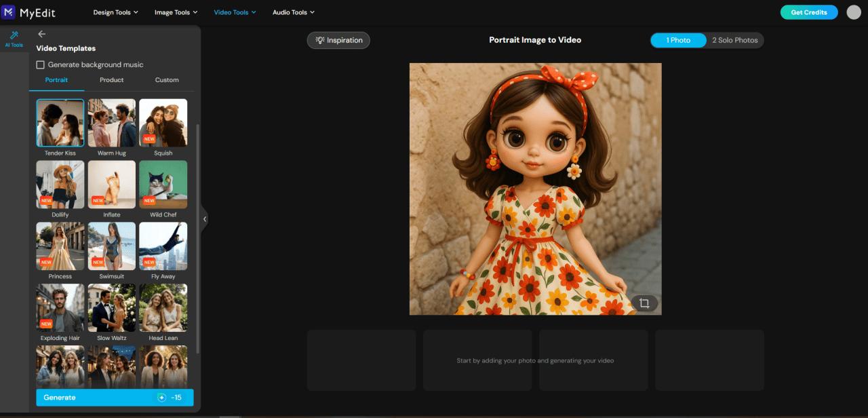Image resolution: width=868 pixels, height=418 pixels.
Task: Click the Get Credits button
Action: coord(808,12)
